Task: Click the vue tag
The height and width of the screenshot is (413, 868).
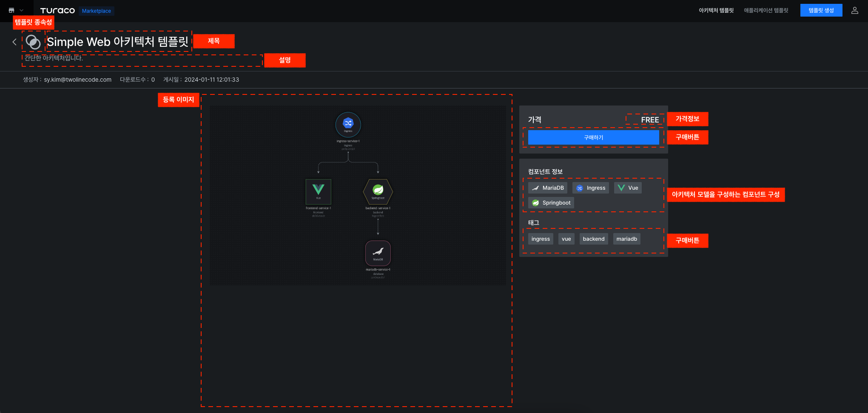Action: pos(566,239)
